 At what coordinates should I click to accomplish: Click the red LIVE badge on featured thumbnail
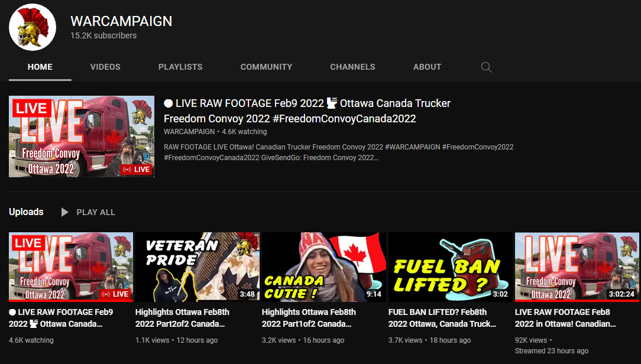coord(136,170)
